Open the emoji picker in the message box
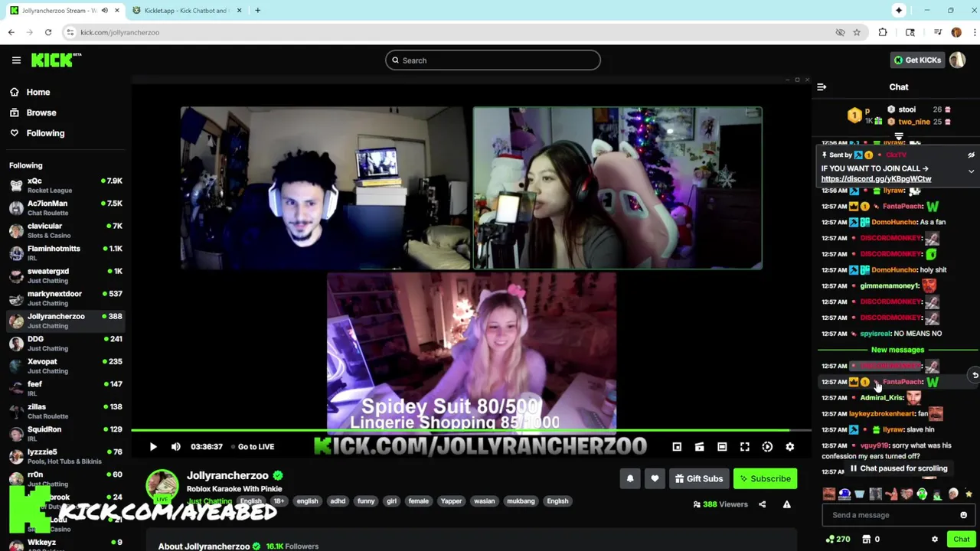The width and height of the screenshot is (980, 551). pos(963,515)
